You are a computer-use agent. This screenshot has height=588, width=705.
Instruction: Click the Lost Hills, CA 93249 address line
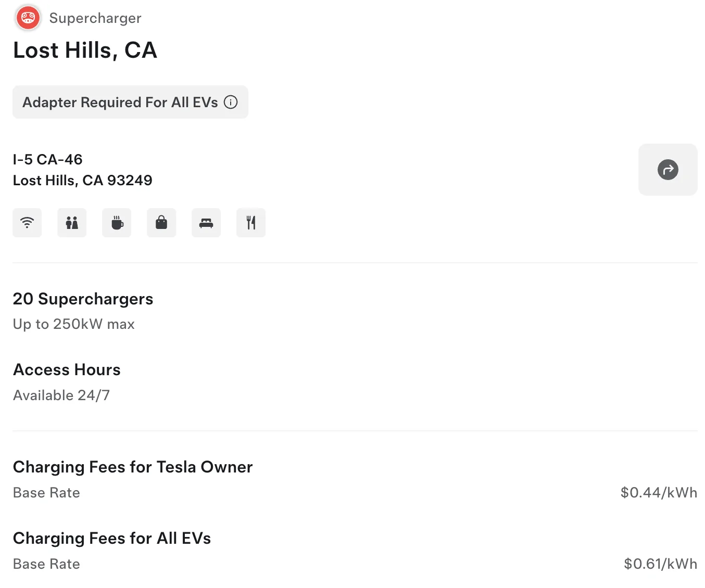[x=83, y=181]
